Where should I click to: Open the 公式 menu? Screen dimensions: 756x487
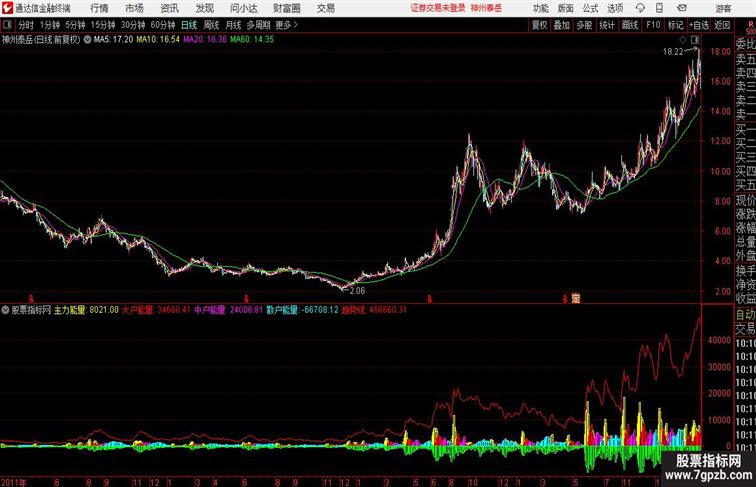pos(590,8)
